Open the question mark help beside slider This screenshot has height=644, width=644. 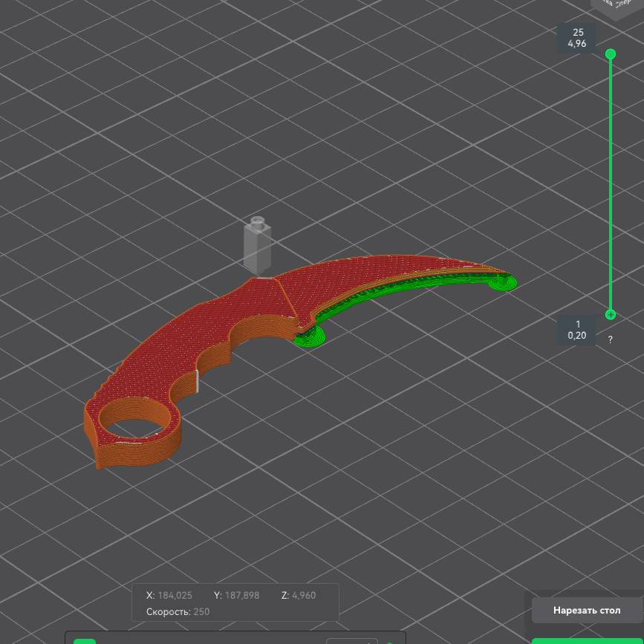tap(611, 339)
